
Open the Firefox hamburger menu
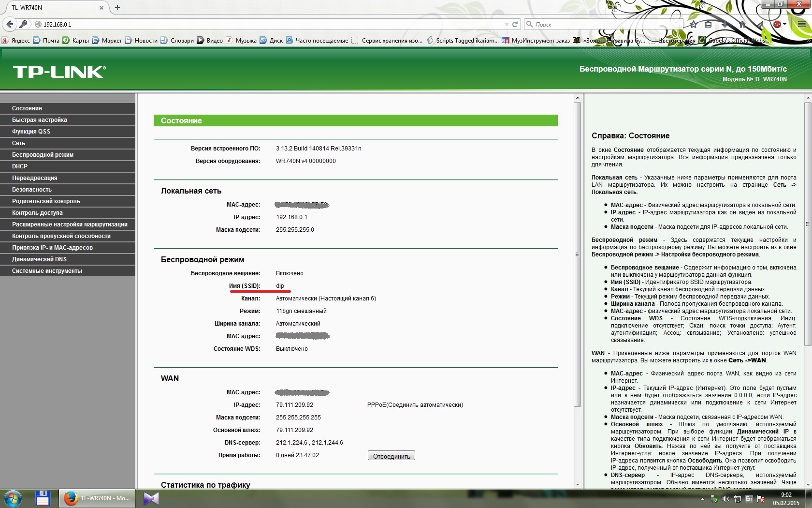(x=801, y=24)
